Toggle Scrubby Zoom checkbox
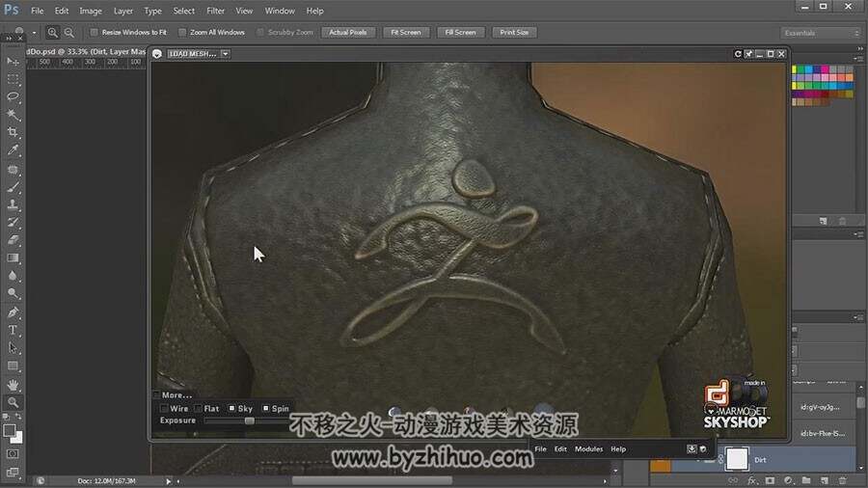The image size is (868, 488). [x=260, y=33]
